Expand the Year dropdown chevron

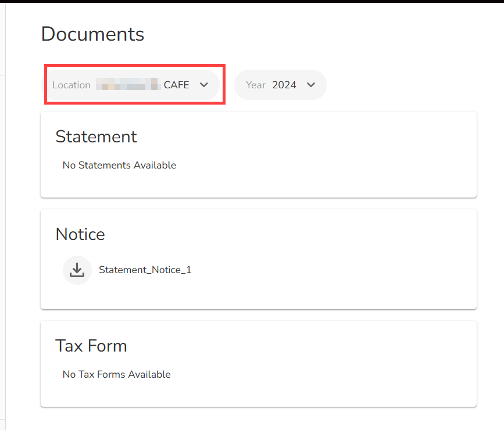tap(311, 85)
